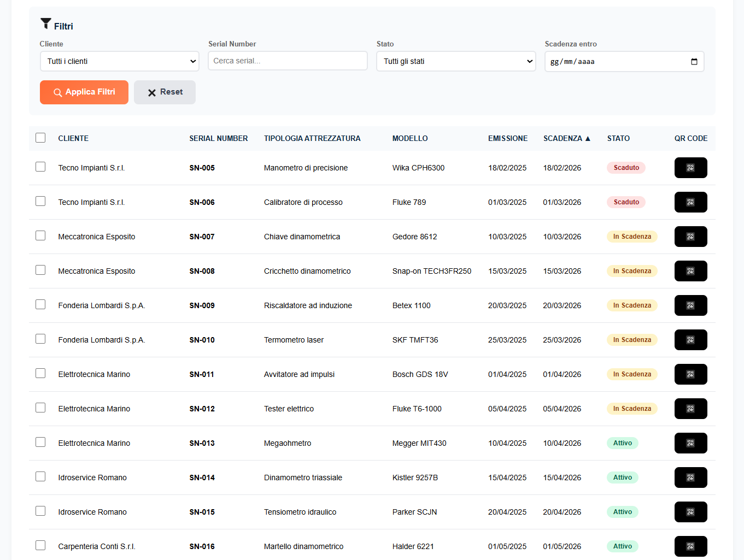Display QR code for Megger MIT430

click(x=690, y=443)
